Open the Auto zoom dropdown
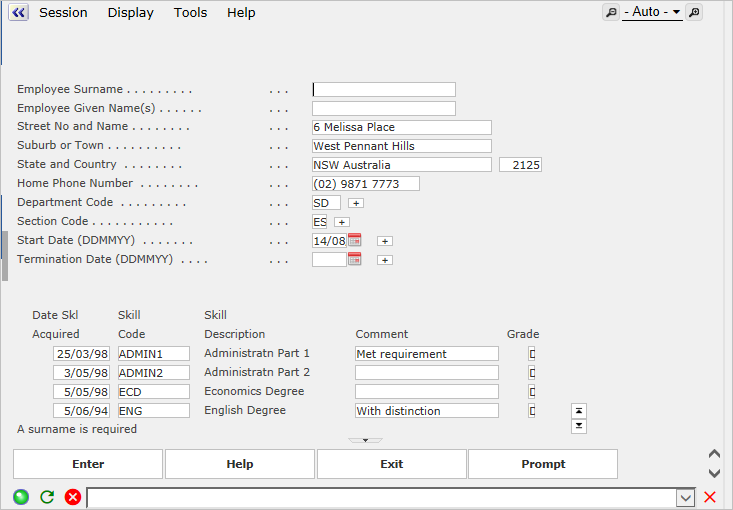The width and height of the screenshot is (733, 510). point(652,12)
